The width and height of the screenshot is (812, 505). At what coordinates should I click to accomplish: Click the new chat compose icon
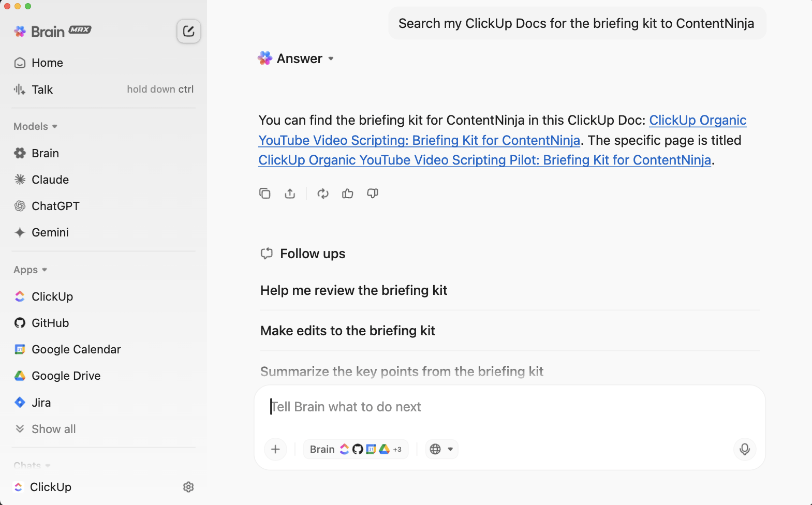[x=188, y=32]
